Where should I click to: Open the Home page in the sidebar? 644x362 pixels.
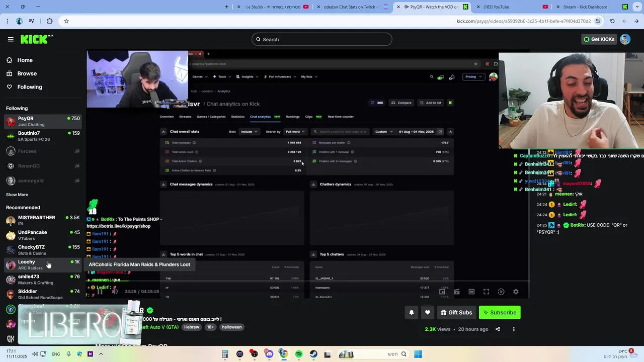click(25, 60)
